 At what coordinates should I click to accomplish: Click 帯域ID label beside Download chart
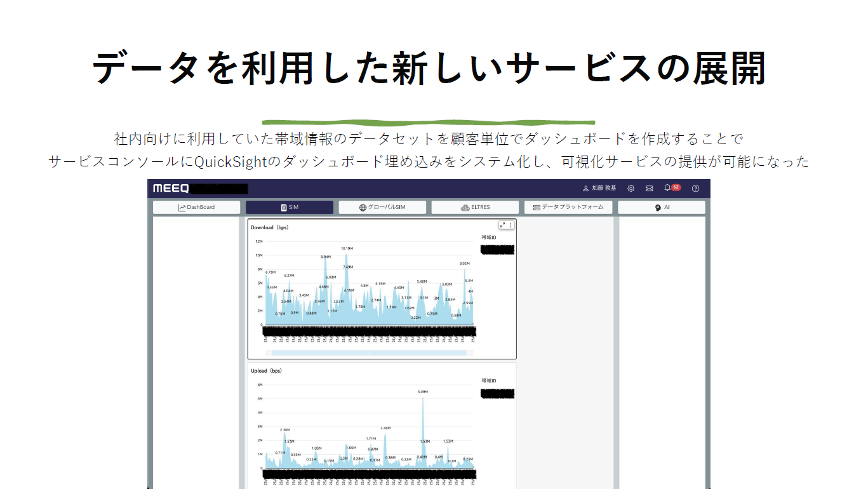(x=489, y=238)
